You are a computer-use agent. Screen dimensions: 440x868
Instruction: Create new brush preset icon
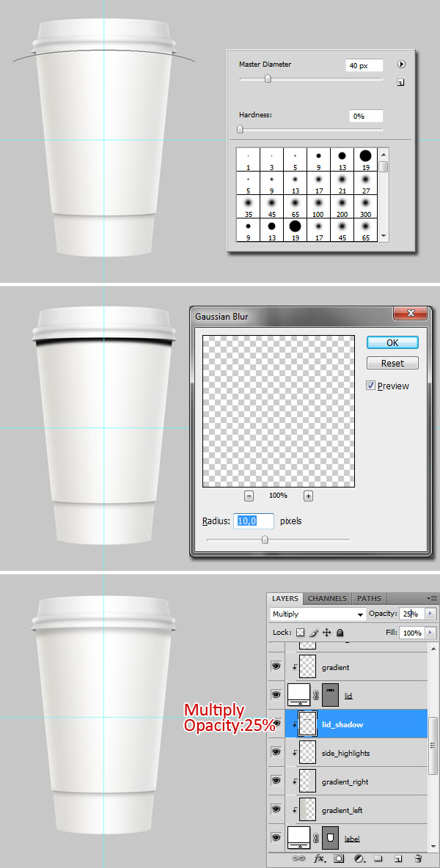pos(400,83)
